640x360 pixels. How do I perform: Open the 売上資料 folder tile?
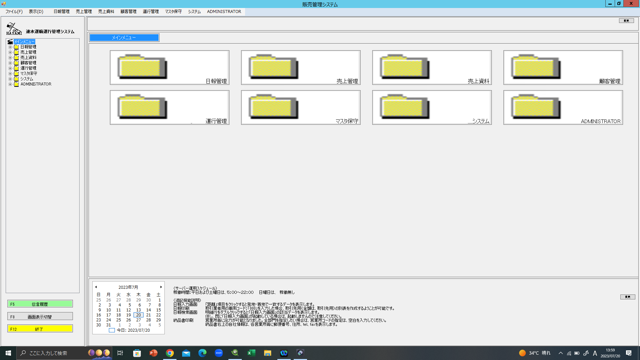point(432,68)
